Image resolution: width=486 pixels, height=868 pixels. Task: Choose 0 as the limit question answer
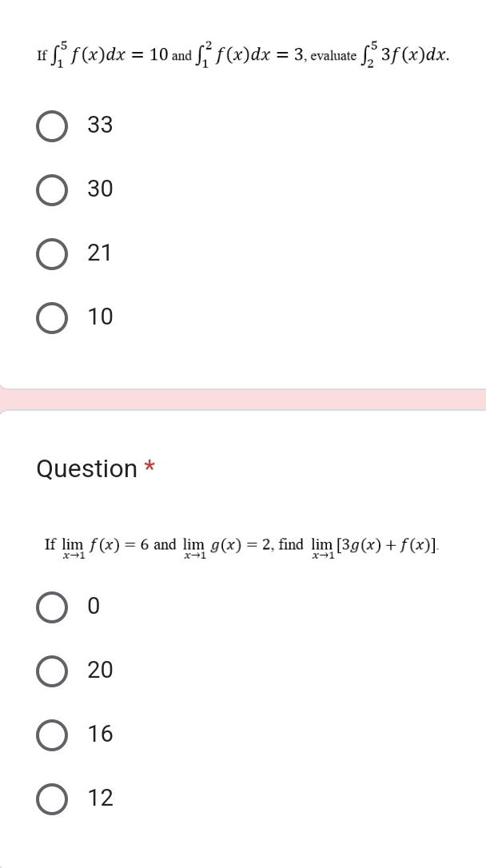[52, 607]
